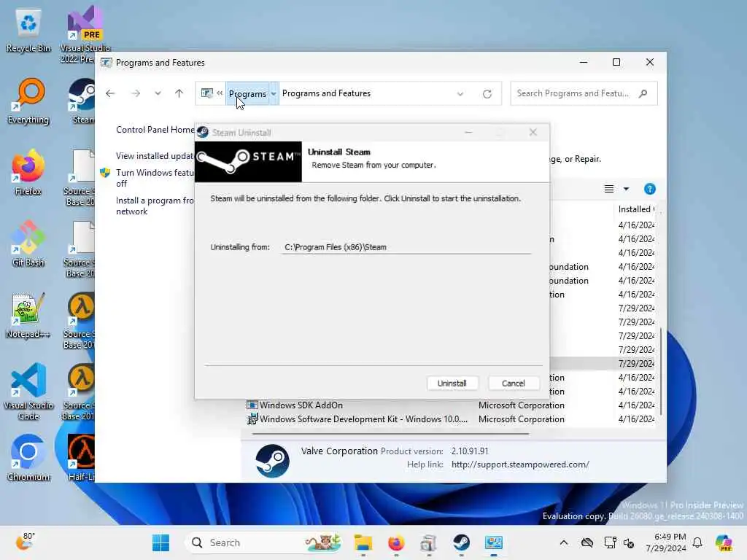Viewport: 747px width, 560px height.
Task: Click the 7/29/2024 date in highlighted row
Action: [x=636, y=363]
